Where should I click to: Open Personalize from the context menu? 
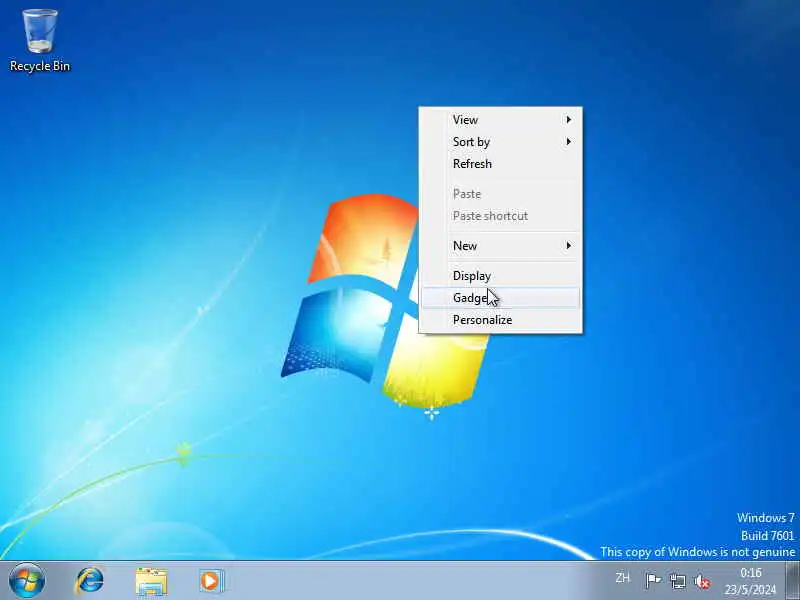501,319
